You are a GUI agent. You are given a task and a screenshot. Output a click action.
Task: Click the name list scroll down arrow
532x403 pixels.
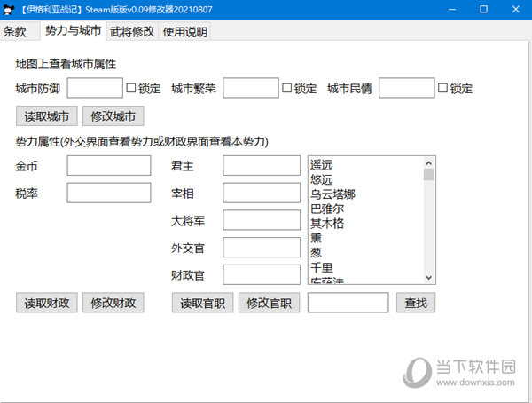point(429,278)
